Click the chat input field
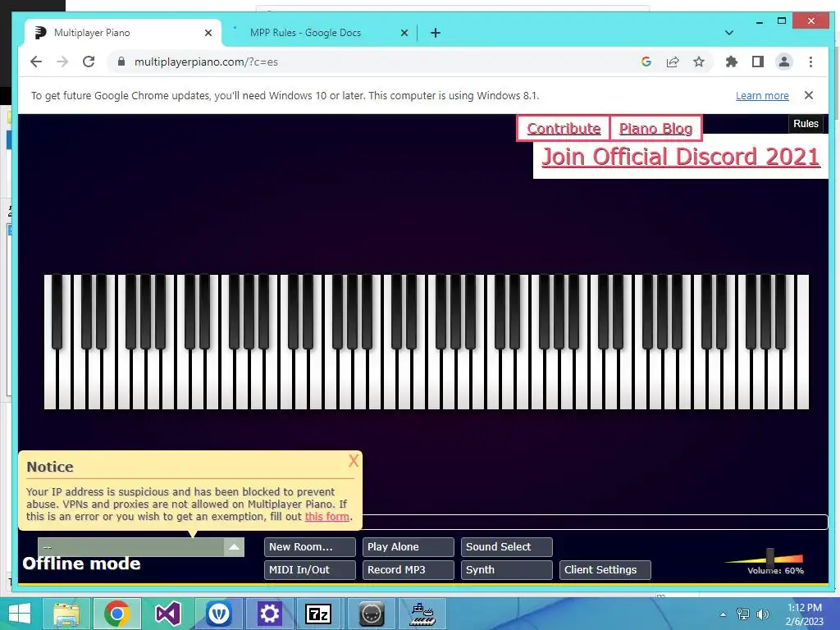The height and width of the screenshot is (630, 840). [595, 522]
